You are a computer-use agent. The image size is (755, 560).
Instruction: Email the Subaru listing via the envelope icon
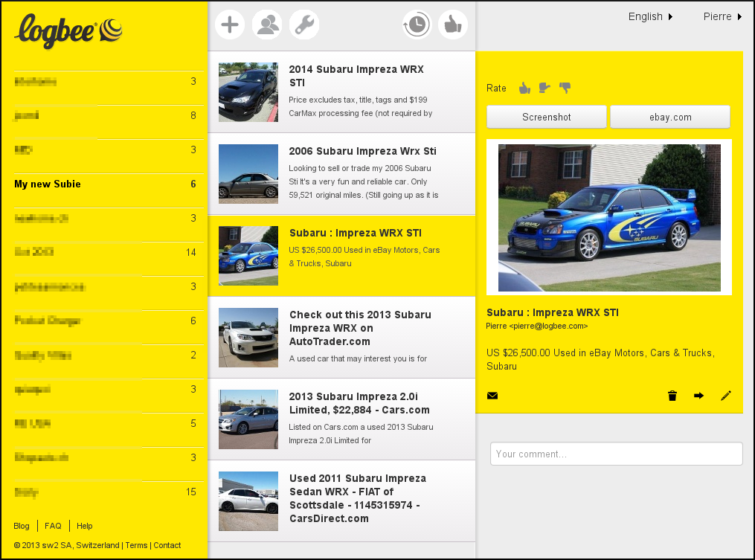tap(492, 396)
